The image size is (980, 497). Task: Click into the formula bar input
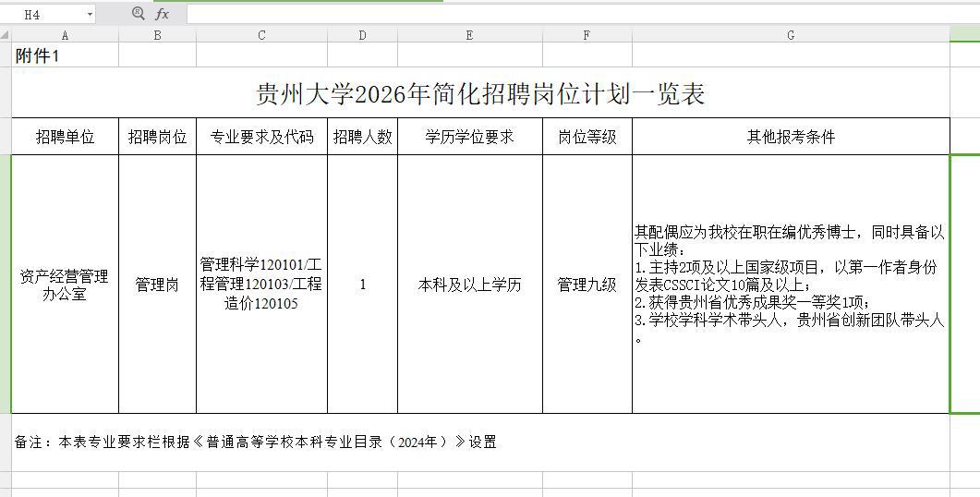pyautogui.click(x=583, y=14)
